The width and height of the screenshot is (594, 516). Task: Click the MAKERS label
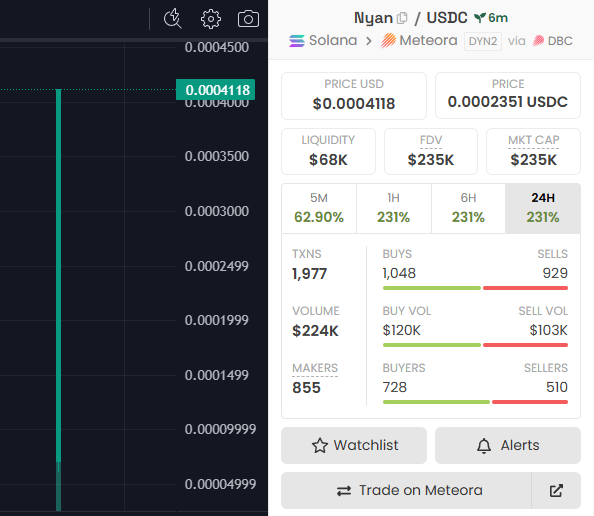click(315, 368)
